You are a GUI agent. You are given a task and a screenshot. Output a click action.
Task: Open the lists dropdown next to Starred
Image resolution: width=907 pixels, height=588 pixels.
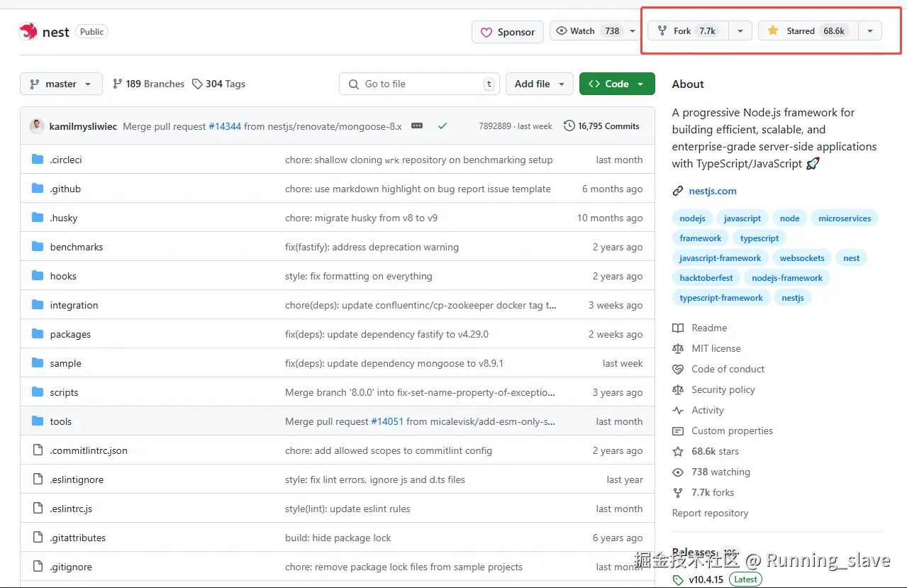[870, 30]
